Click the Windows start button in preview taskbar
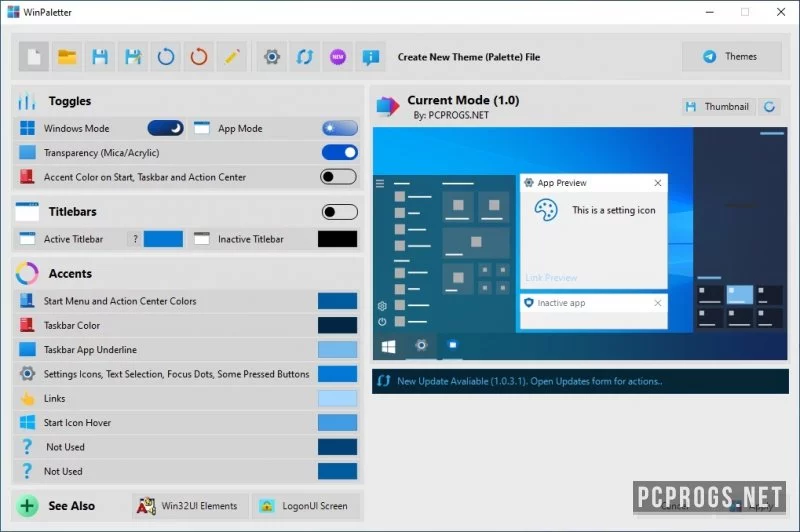 pyautogui.click(x=389, y=346)
